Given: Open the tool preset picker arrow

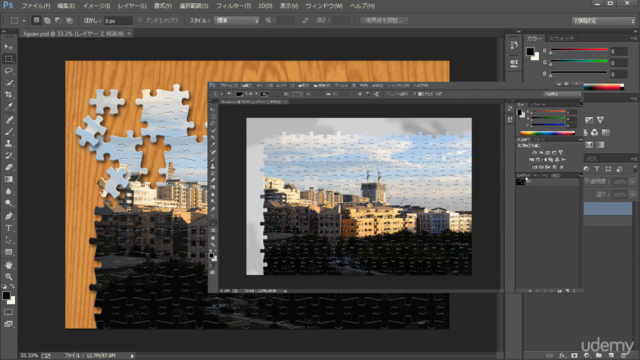Looking at the screenshot, I should coord(24,20).
